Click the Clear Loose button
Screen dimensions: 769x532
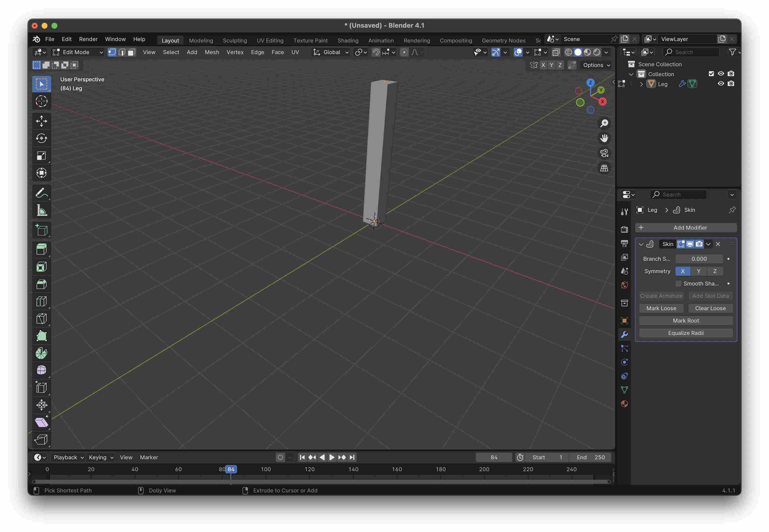[x=711, y=309]
